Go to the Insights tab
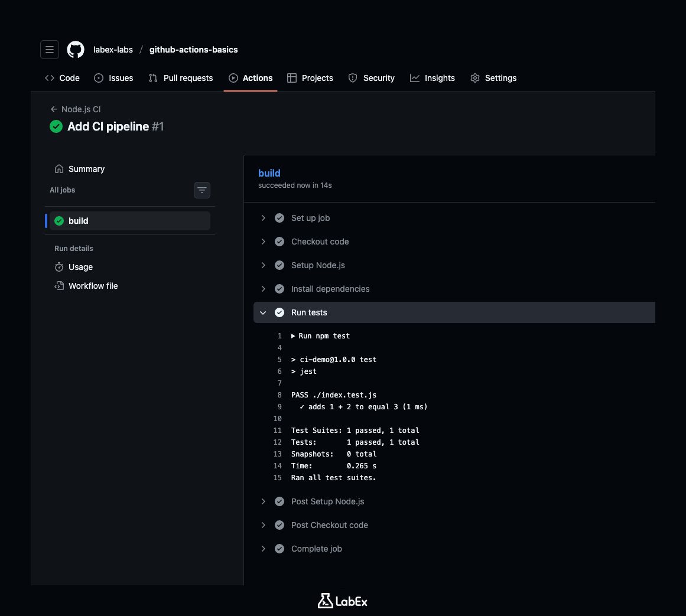Viewport: 686px width, 616px height. 433,78
